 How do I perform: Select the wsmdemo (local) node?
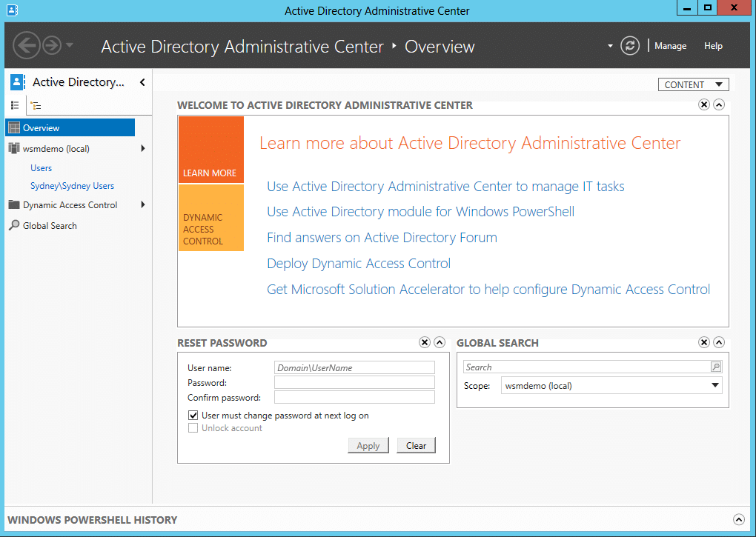(x=56, y=149)
